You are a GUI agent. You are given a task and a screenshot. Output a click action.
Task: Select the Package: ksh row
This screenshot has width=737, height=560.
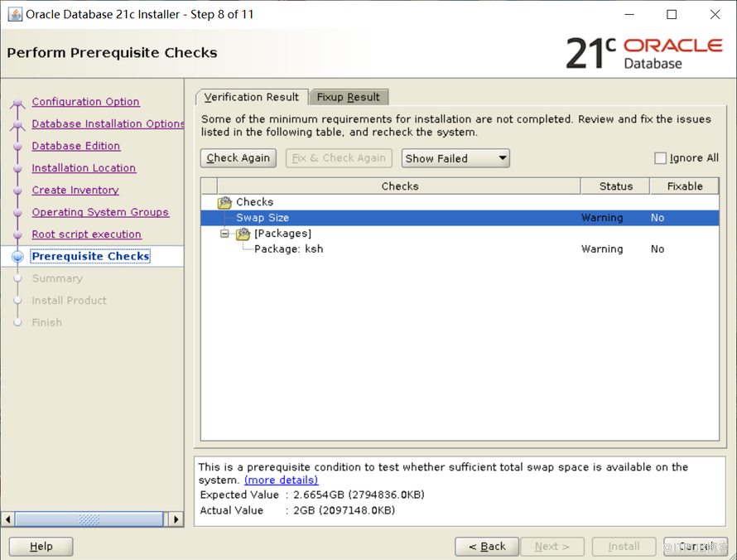460,249
